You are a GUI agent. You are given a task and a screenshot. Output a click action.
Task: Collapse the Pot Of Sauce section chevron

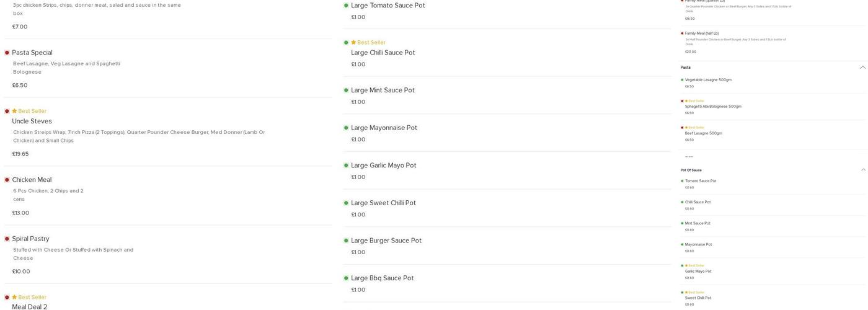[862, 170]
